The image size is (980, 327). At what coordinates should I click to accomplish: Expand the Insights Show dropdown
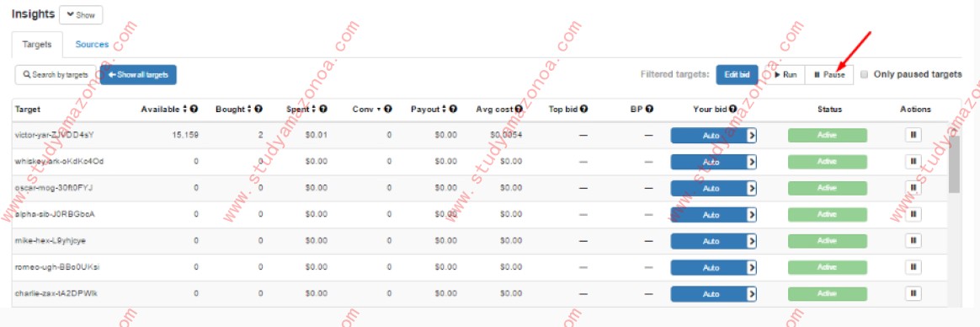81,15
